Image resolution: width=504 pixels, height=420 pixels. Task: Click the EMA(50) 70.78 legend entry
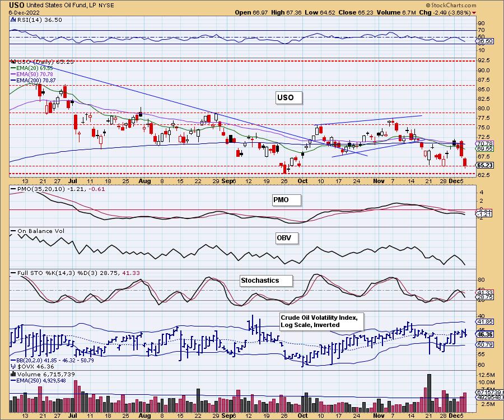coord(32,74)
